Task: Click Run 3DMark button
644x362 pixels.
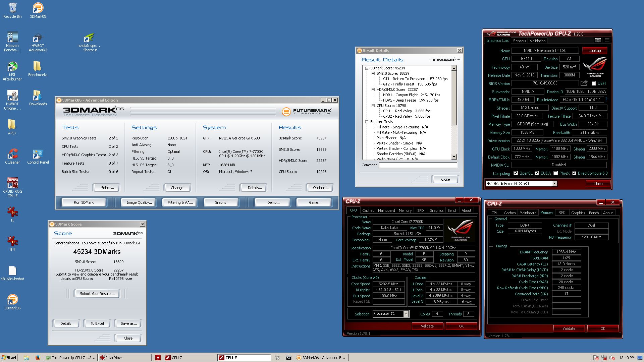Action: 84,202
